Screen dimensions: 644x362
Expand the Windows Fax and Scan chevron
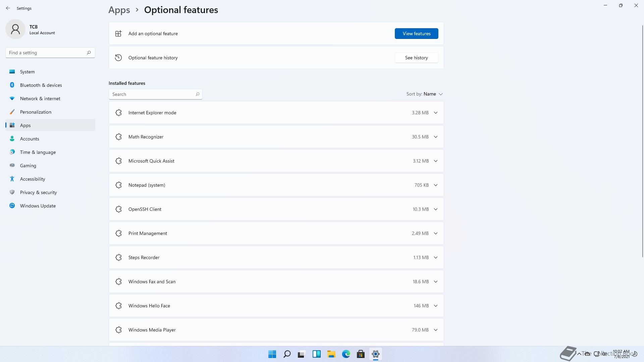tap(436, 282)
